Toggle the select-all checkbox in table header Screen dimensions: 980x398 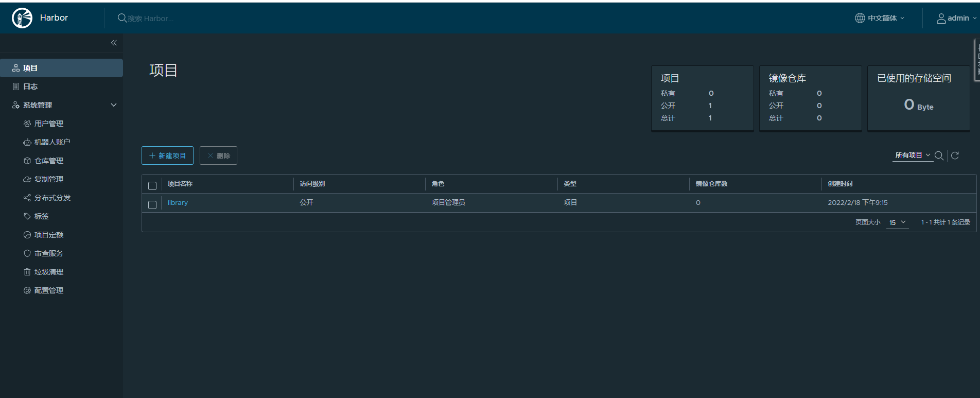click(152, 186)
